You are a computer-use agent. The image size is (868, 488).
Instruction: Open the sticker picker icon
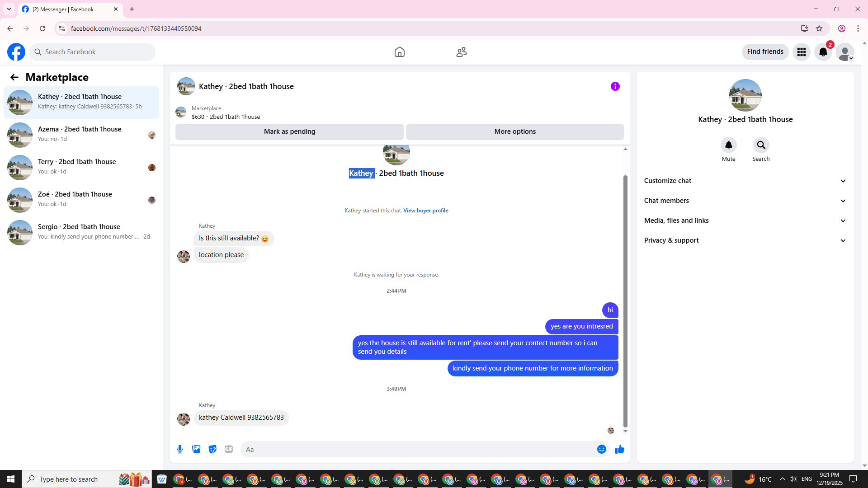click(212, 449)
